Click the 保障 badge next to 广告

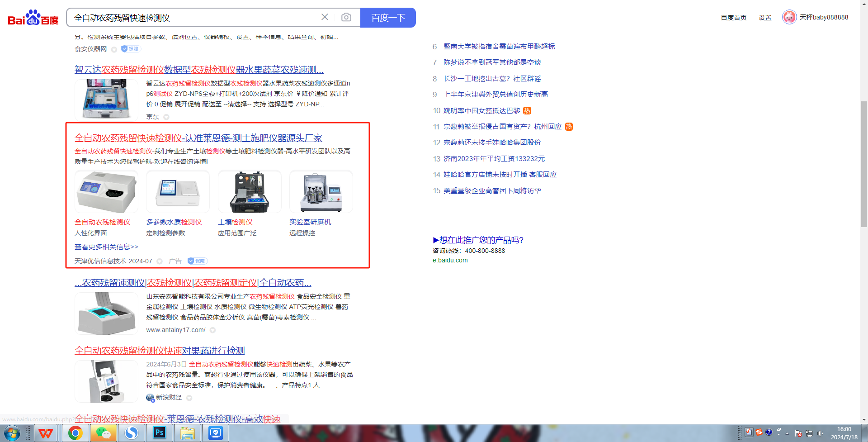point(198,261)
